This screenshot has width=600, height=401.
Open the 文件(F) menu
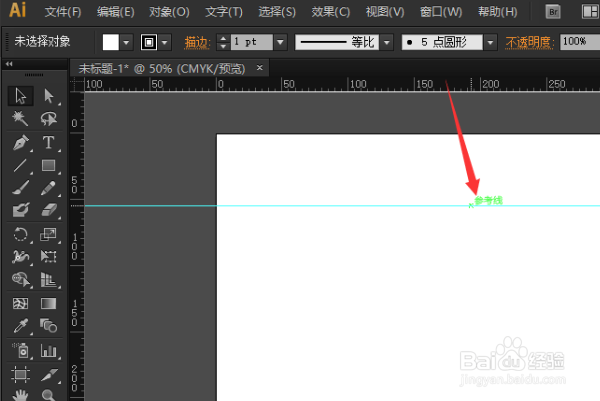click(63, 12)
